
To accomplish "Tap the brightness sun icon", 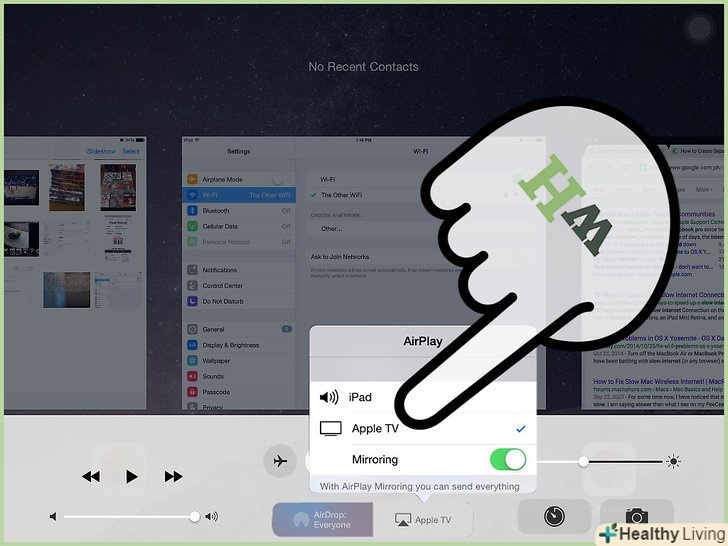I will point(673,462).
